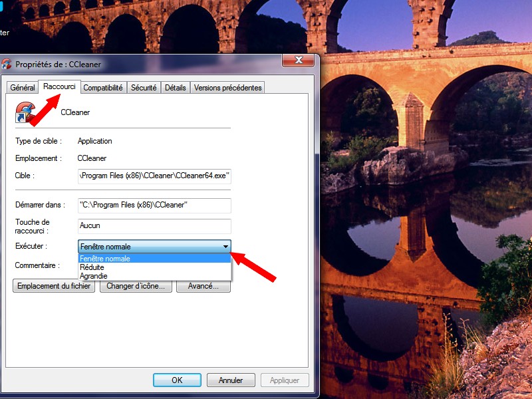Switch to the Général tab
Screen dimensions: 532x399
coord(23,88)
